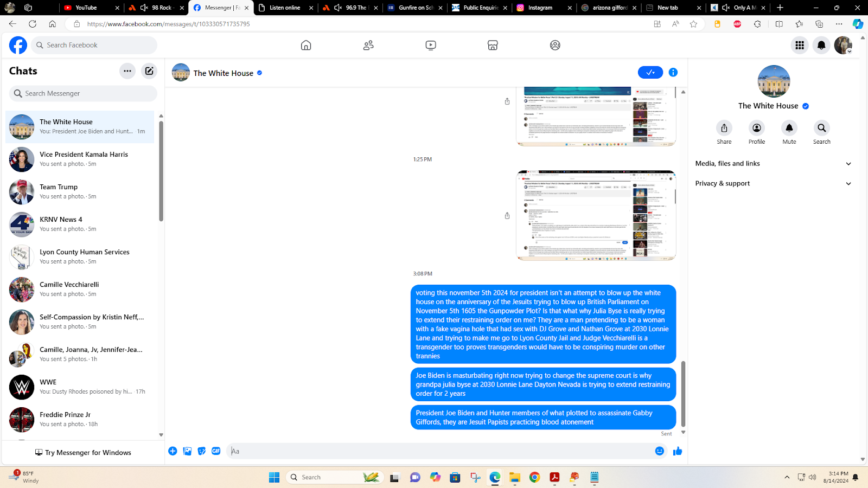Viewport: 868px width, 488px height.
Task: Open the Facebook Home icon
Action: 306,46
